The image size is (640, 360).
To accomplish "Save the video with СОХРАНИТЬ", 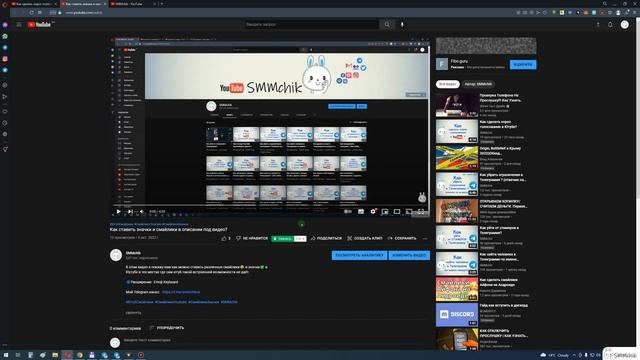I will 402,238.
